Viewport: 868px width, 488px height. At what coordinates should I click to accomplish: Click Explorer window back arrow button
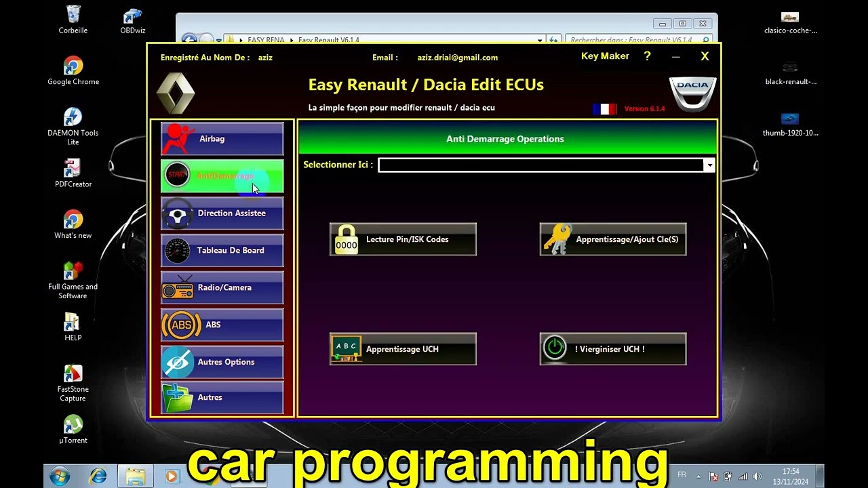pyautogui.click(x=189, y=39)
